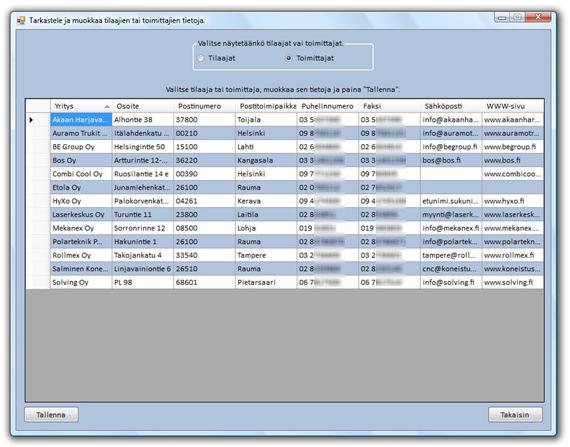Click the city cell Kangasala
The width and height of the screenshot is (570, 447).
266,160
